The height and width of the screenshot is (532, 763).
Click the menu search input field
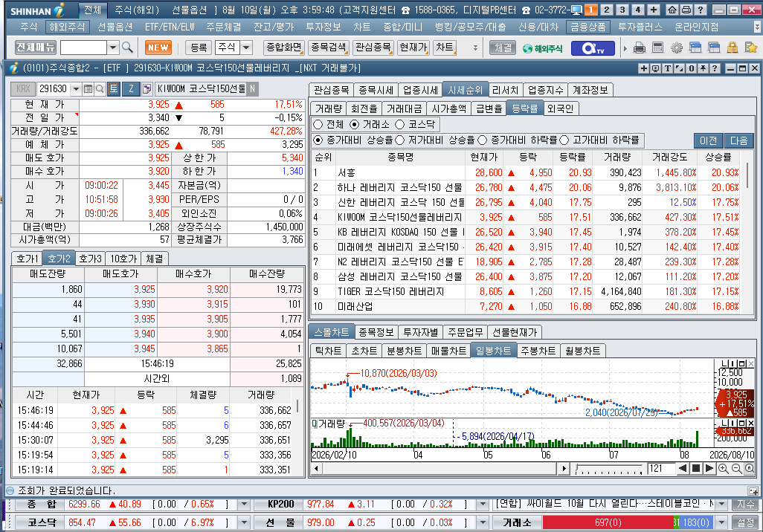(x=83, y=47)
